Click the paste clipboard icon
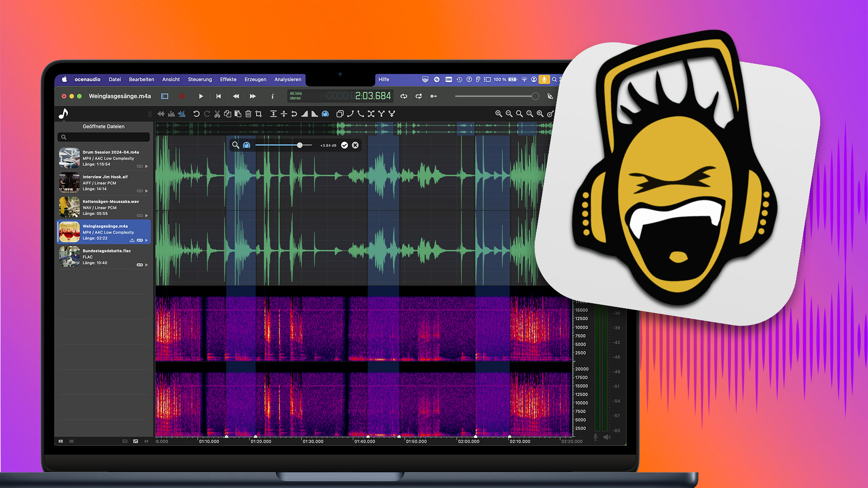Viewport: 868px width, 488px height. (x=238, y=114)
